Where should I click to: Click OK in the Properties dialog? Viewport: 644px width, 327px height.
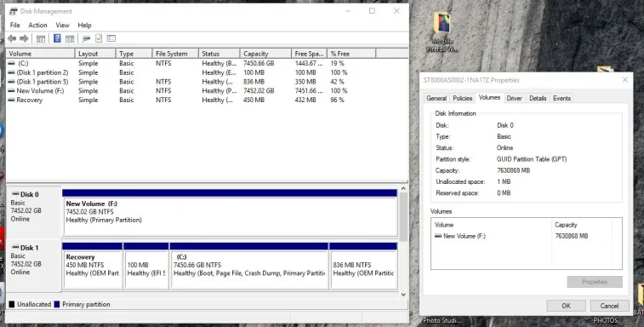pyautogui.click(x=566, y=306)
